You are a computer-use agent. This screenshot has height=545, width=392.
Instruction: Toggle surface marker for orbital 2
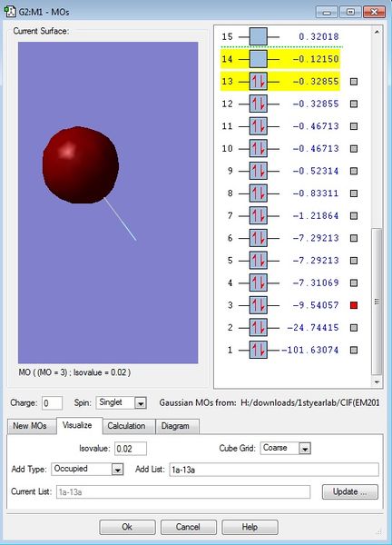354,327
